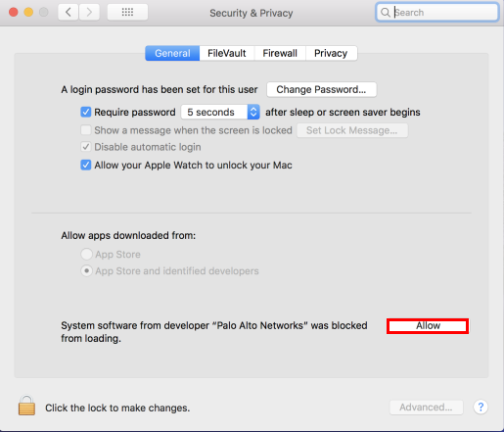The image size is (504, 432).
Task: Click the padlock icon to unlock
Action: pyautogui.click(x=26, y=406)
